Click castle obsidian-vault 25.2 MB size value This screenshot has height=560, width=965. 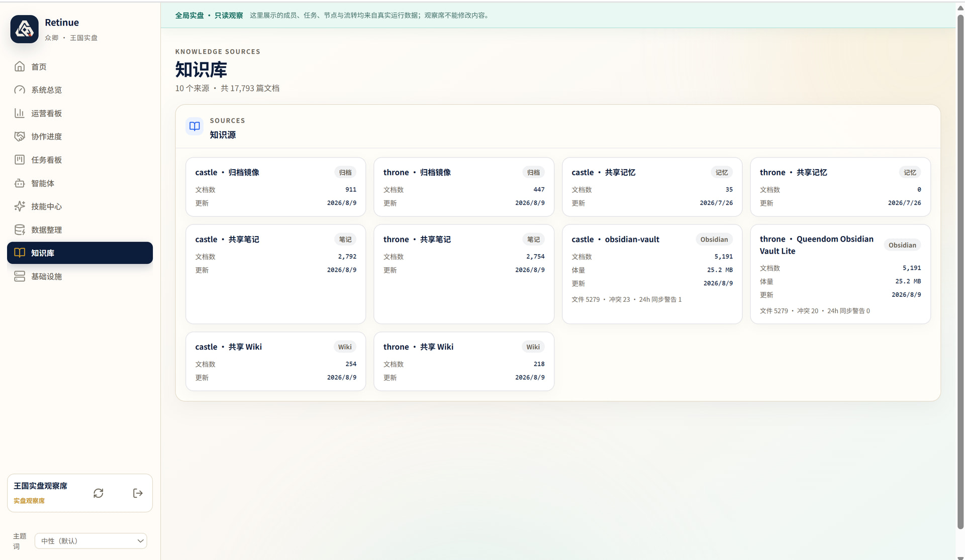(720, 270)
